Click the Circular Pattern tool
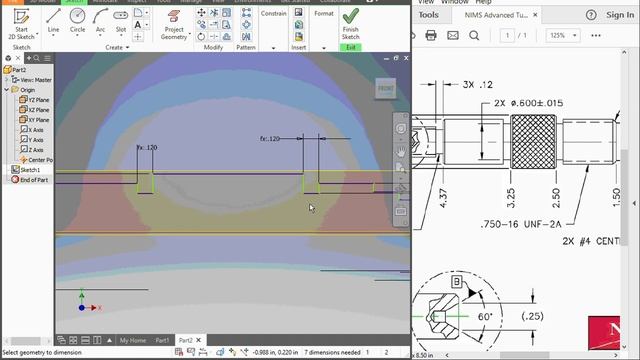This screenshot has width=640, height=360. (x=246, y=24)
